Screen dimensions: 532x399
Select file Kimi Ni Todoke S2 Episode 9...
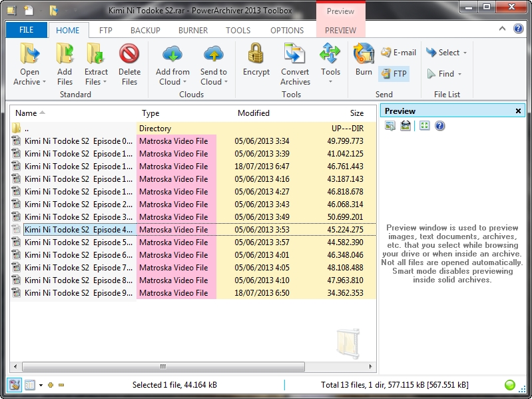(193, 293)
